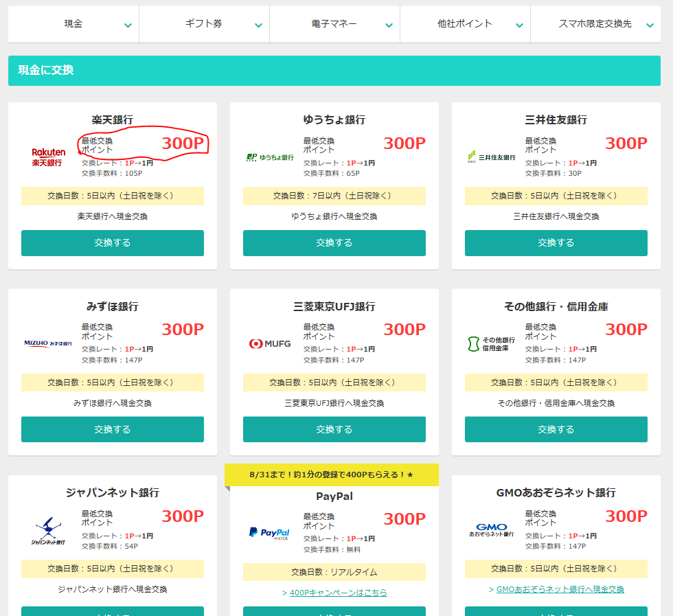Click the 交換手数料：105P text
The image size is (673, 616).
[x=112, y=174]
